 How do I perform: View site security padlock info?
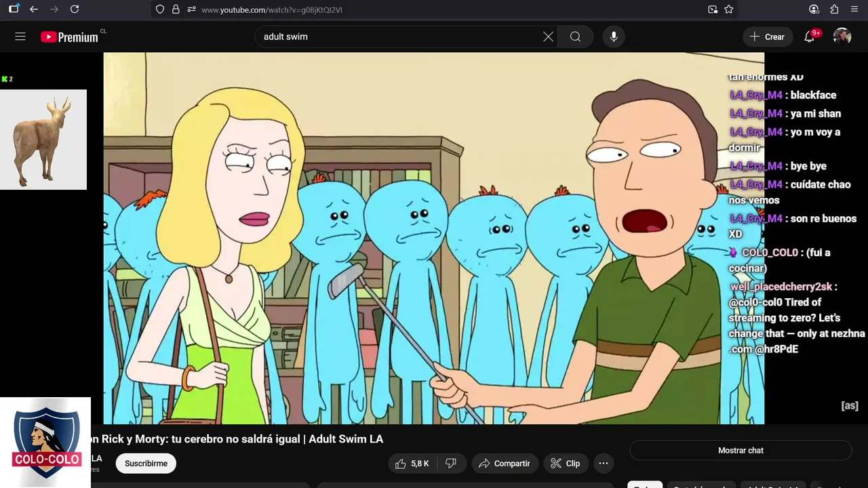coord(176,9)
